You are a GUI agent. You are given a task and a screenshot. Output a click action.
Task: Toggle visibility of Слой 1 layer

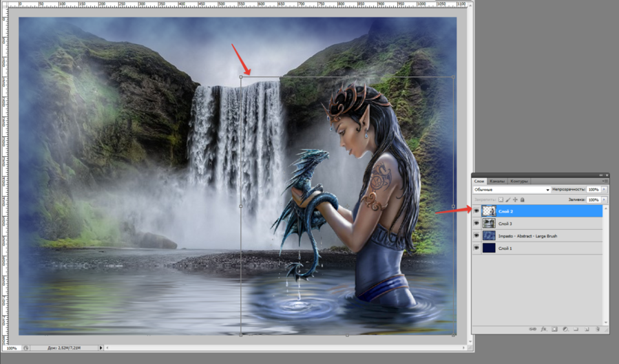(x=476, y=248)
